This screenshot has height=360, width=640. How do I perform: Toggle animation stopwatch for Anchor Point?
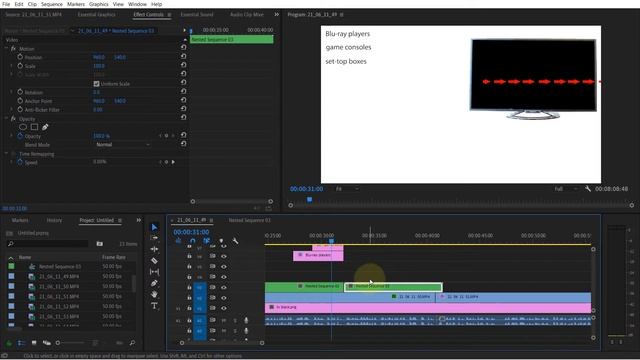click(x=20, y=101)
